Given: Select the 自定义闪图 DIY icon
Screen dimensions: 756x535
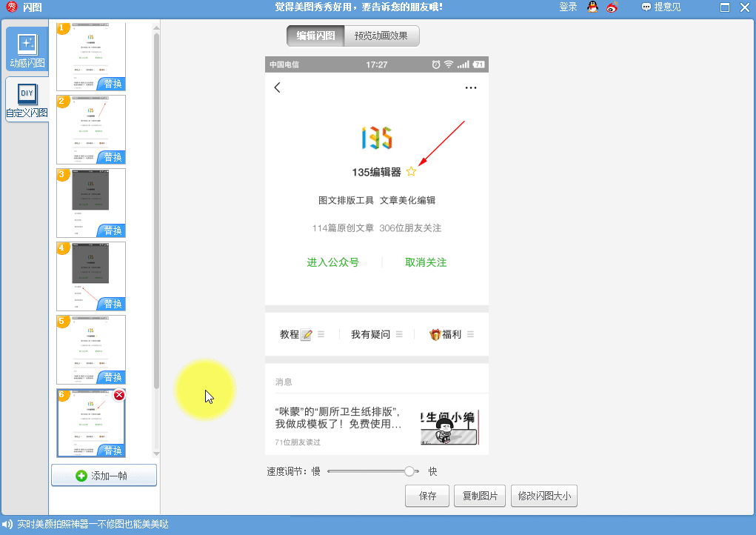Looking at the screenshot, I should click(27, 99).
